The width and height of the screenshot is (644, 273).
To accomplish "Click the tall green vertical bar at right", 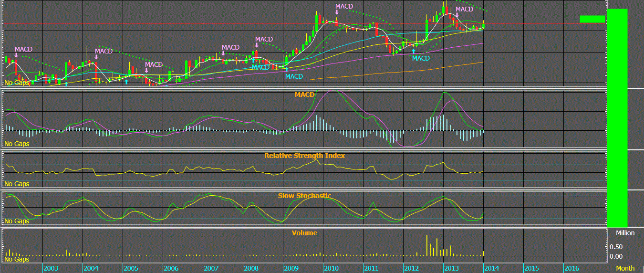I will [x=617, y=117].
